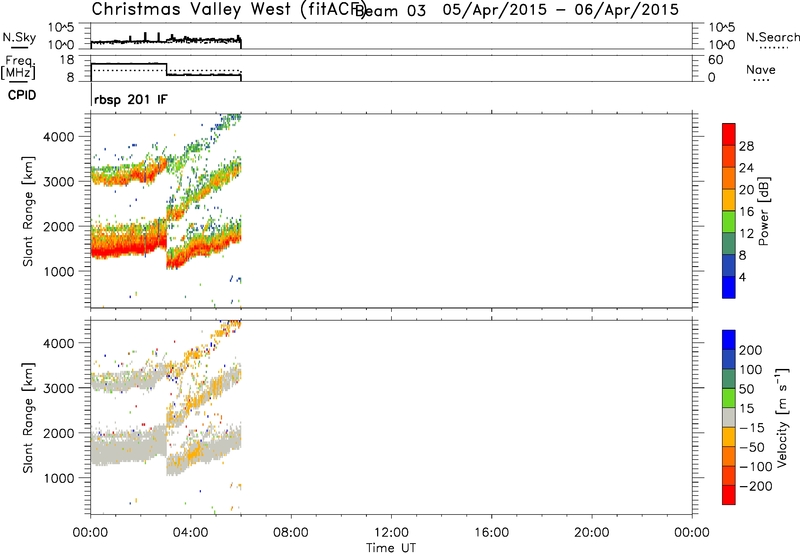Click the '4' label on Power colorbar
This screenshot has height=554, width=800.
click(x=742, y=277)
